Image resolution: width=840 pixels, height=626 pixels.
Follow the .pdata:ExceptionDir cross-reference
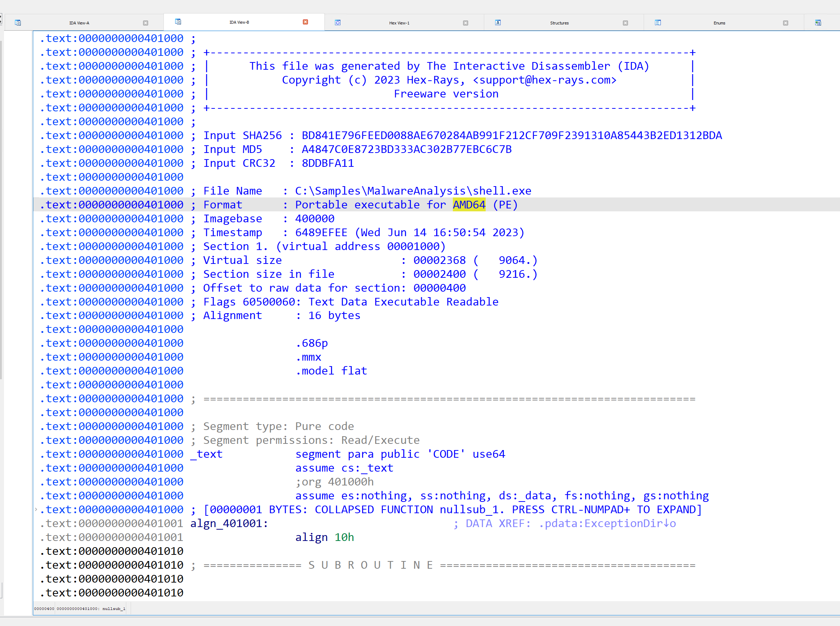tap(607, 523)
